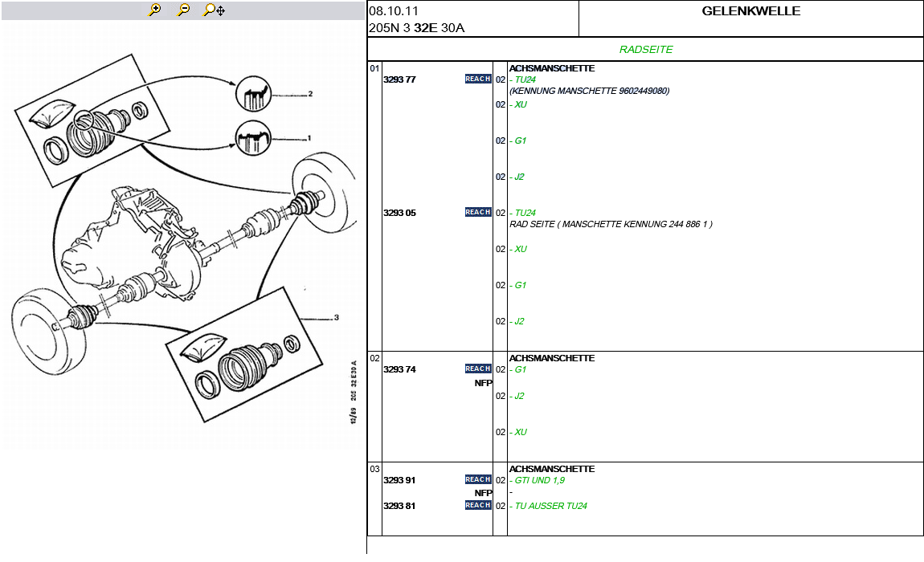This screenshot has width=924, height=562.
Task: Click REACH badge for part 3293 05
Action: click(x=478, y=212)
